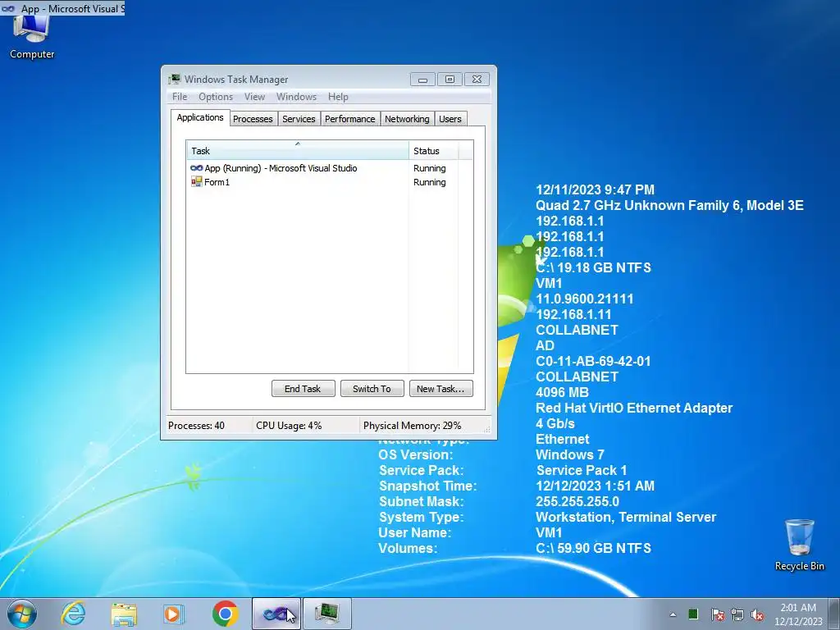The image size is (840, 630).
Task: Maximize the Windows Task Manager window
Action: 450,80
